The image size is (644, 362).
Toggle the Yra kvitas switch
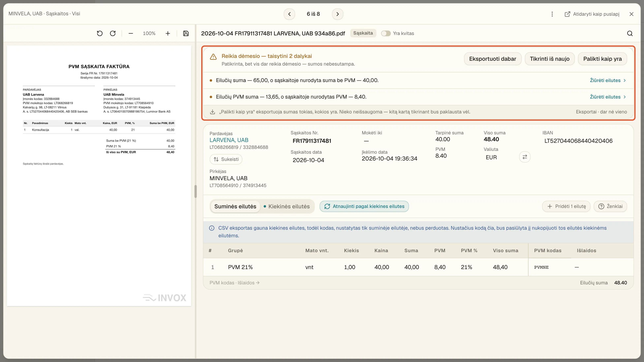coord(386,33)
